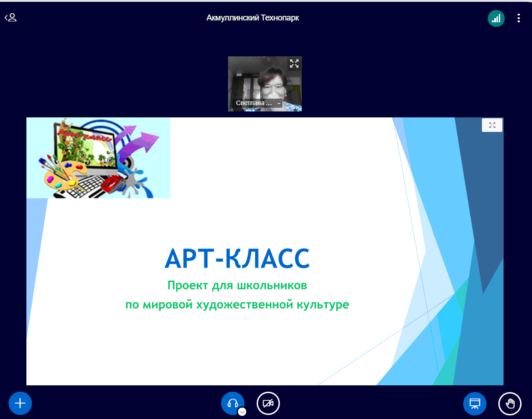Click the АРТ-КЛАСС slide heading
The width and height of the screenshot is (532, 419).
[x=237, y=259]
